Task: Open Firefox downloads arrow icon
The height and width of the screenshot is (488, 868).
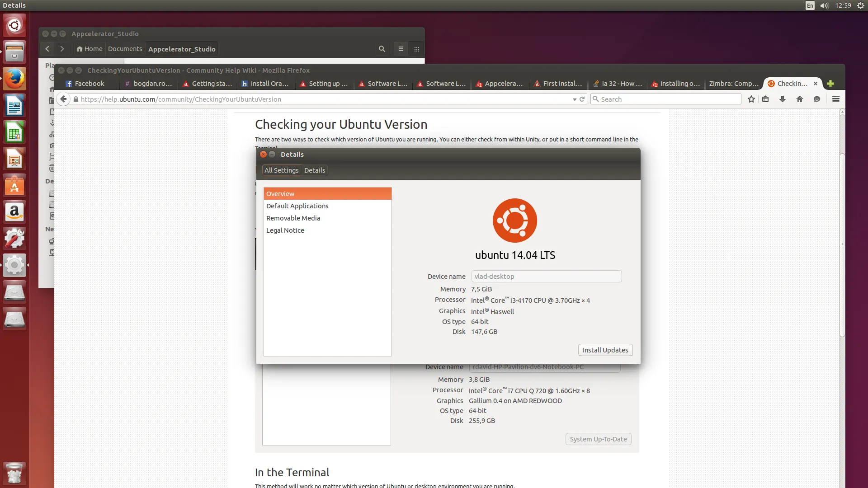Action: pos(783,99)
